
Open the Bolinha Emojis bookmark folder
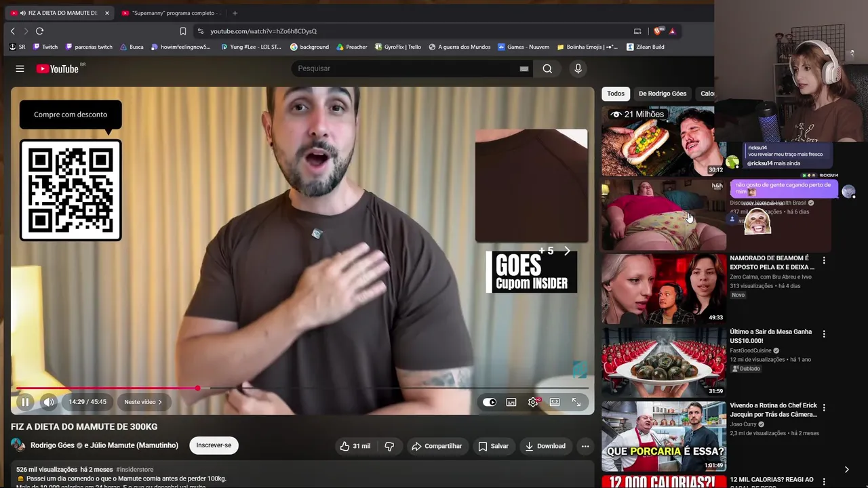point(587,47)
